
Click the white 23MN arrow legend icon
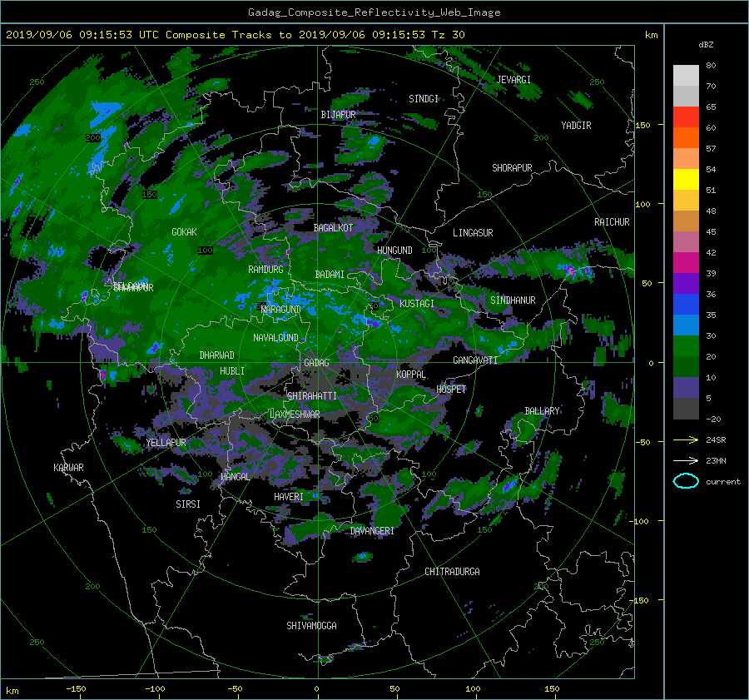pyautogui.click(x=686, y=460)
